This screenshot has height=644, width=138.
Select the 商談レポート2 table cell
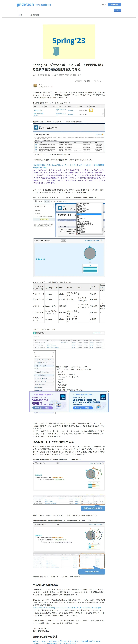(x=38, y=299)
